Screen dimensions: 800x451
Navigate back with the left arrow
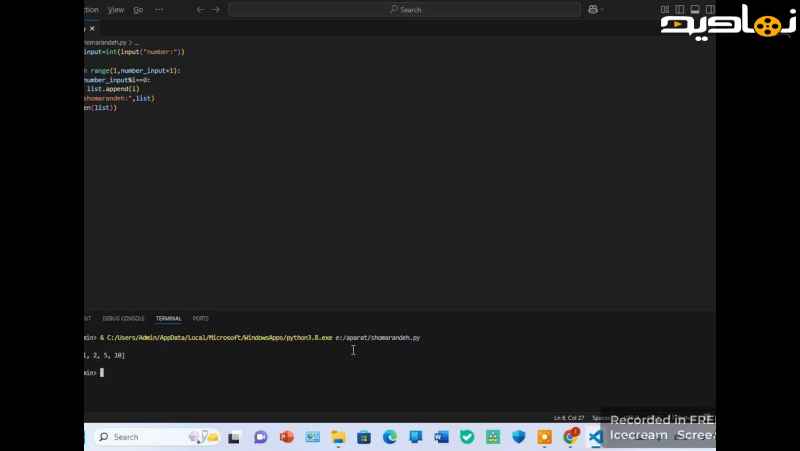(x=201, y=10)
